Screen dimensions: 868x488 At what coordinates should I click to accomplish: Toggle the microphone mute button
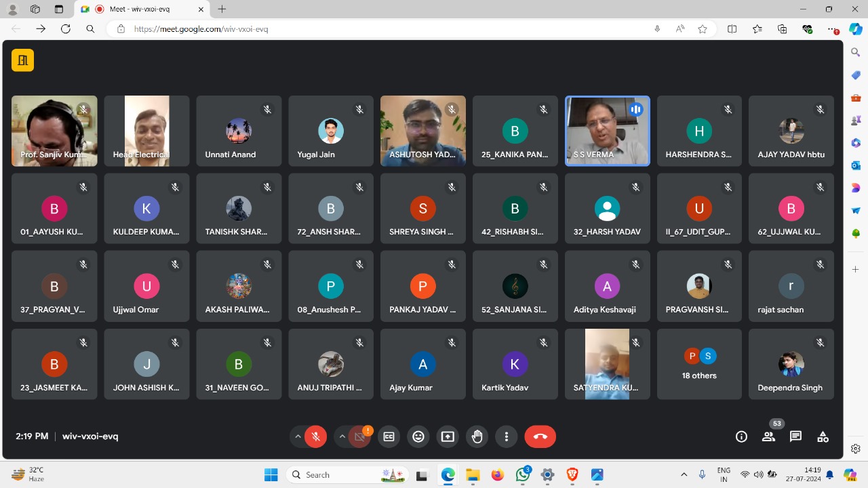click(x=315, y=437)
